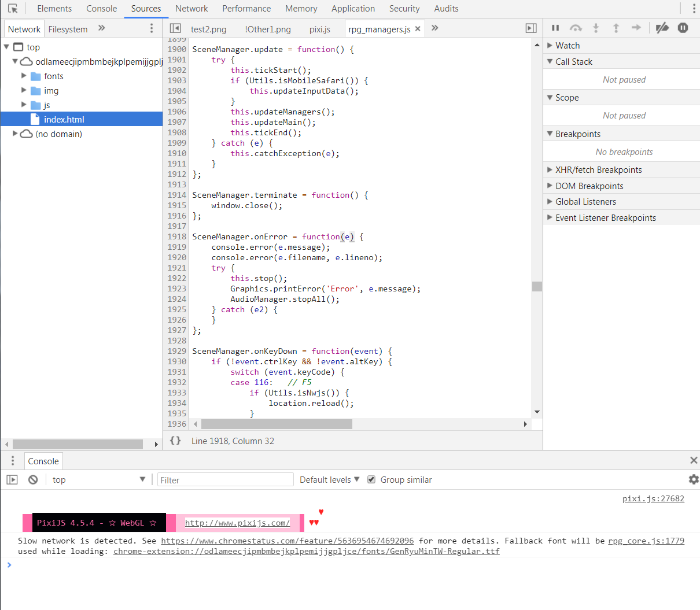Image resolution: width=700 pixels, height=610 pixels.
Task: Step into next function call
Action: pyautogui.click(x=596, y=28)
